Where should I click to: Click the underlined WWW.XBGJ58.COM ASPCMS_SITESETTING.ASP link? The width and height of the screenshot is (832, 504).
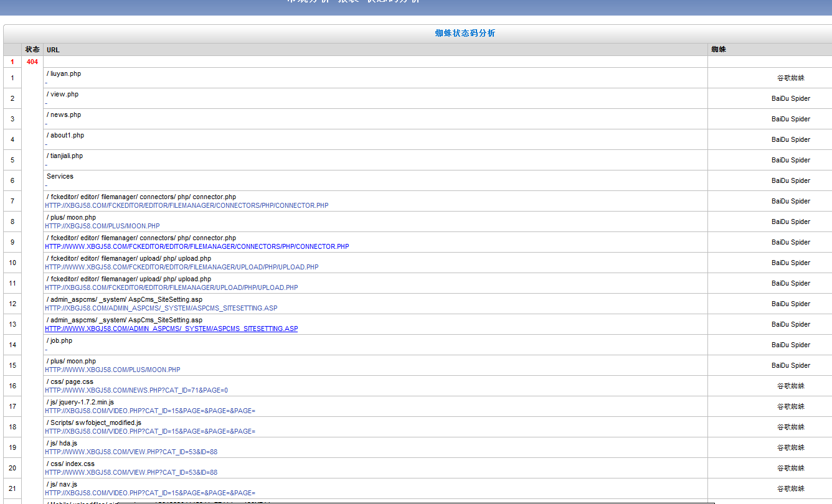coord(171,329)
